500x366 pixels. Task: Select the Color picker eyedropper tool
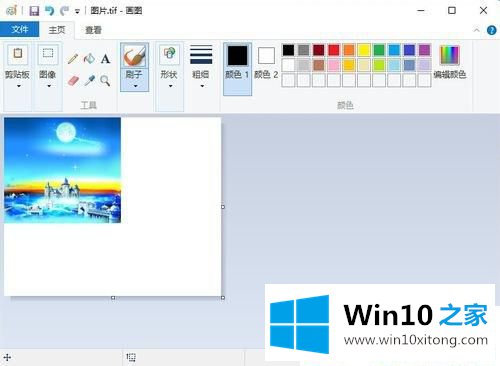click(89, 81)
